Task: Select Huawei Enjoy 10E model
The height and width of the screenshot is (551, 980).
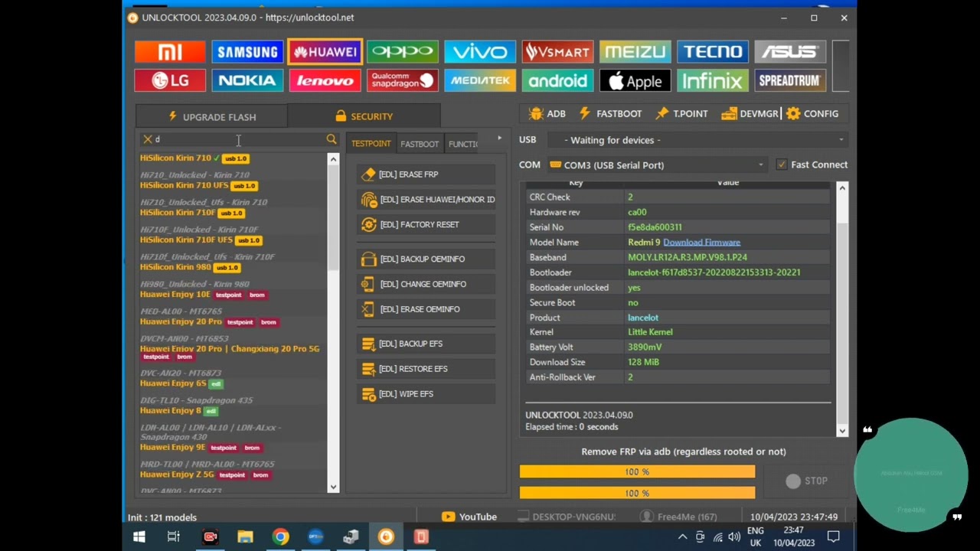Action: 175,295
